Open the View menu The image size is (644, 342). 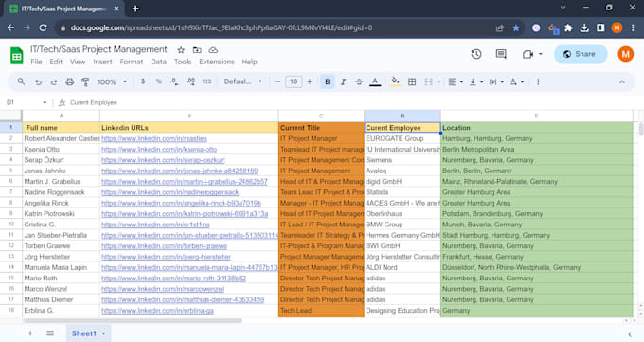[78, 62]
